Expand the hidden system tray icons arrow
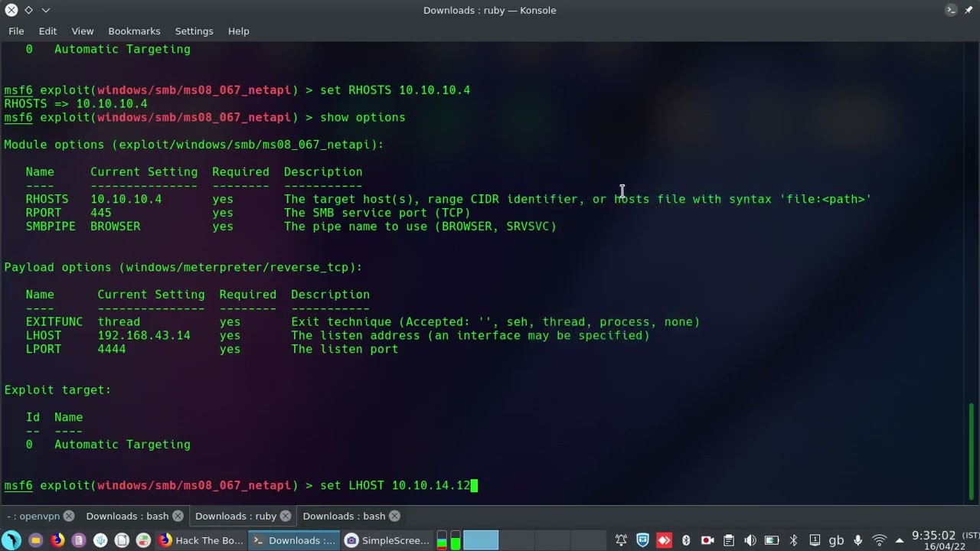Screen dimensions: 980x551 (899, 540)
